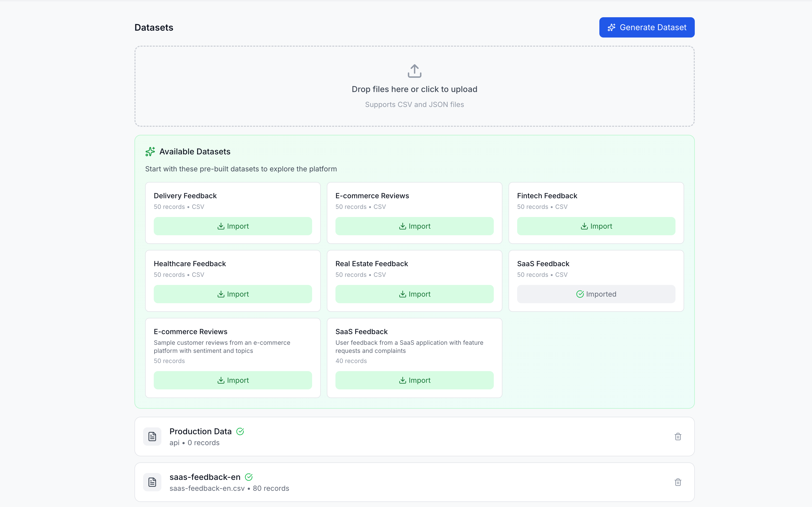Click the Production Data green checkmark
Screen dimensions: 812x507
tap(240, 431)
